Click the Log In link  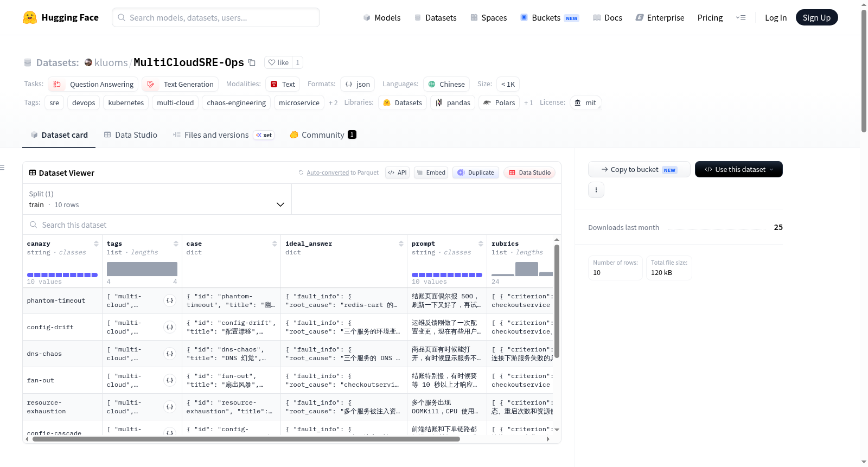click(776, 17)
